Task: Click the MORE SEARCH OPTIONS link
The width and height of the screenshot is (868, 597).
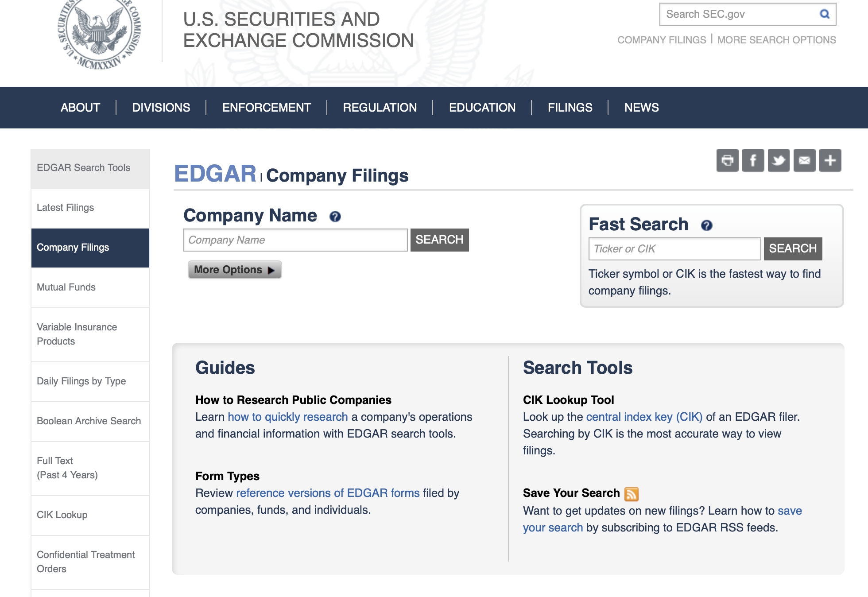Action: 776,40
